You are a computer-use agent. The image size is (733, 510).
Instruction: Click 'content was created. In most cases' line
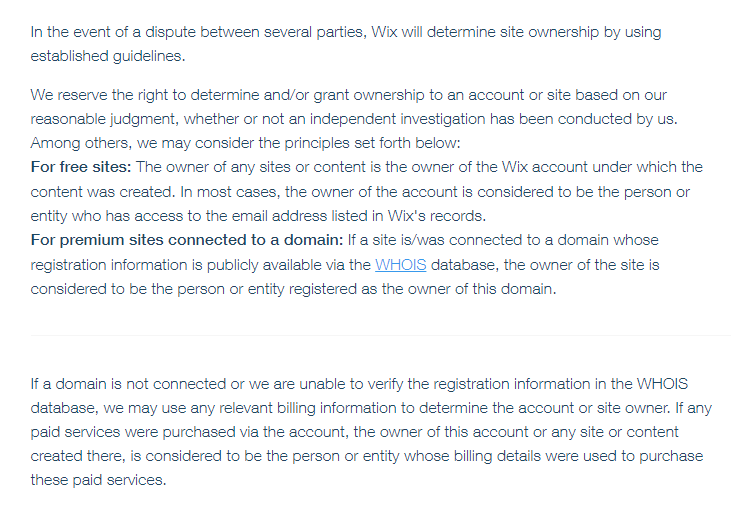point(360,192)
